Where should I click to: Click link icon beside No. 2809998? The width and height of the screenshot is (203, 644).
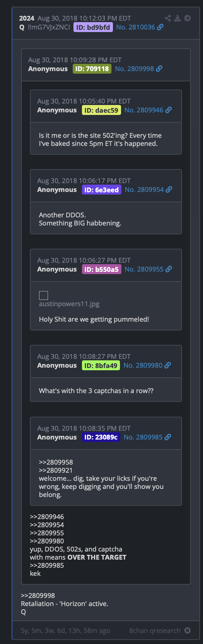tap(159, 69)
